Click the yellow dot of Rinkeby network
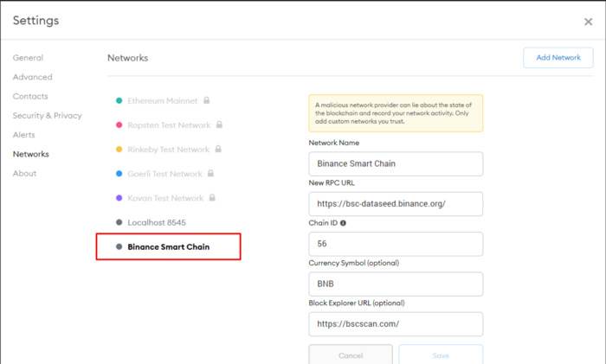This screenshot has width=606, height=364. (119, 150)
